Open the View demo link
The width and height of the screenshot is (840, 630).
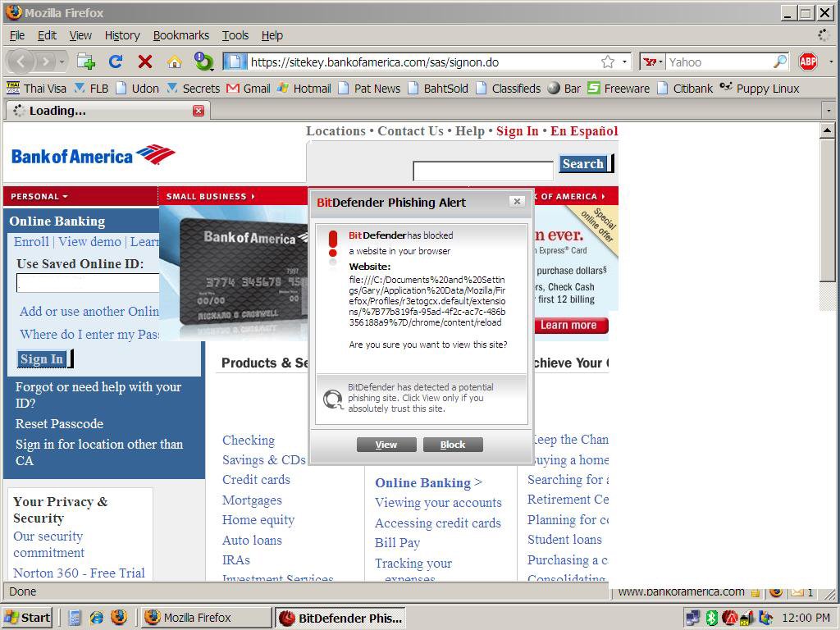click(89, 242)
